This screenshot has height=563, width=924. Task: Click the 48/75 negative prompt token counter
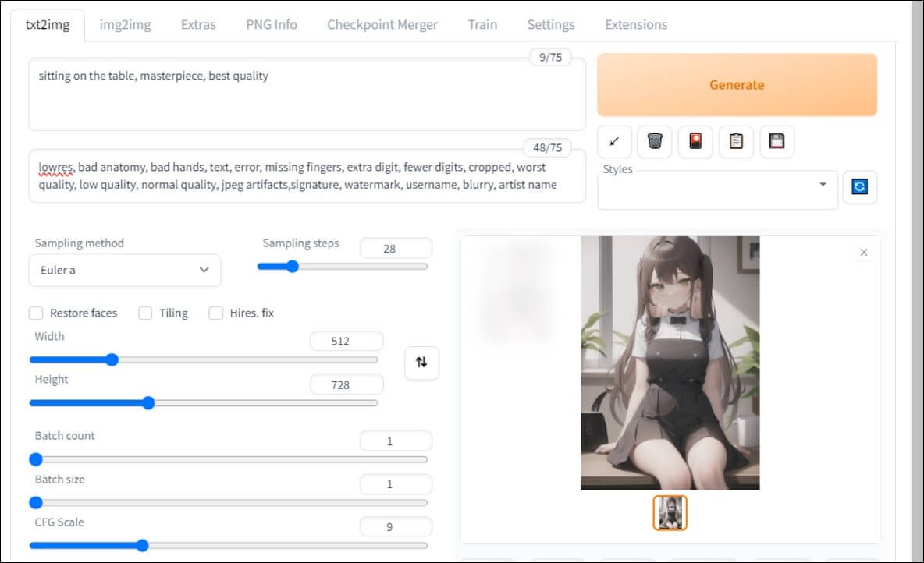547,148
